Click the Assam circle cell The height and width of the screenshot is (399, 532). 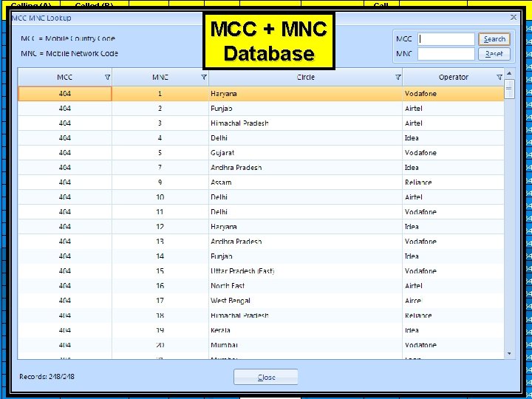[x=305, y=183]
